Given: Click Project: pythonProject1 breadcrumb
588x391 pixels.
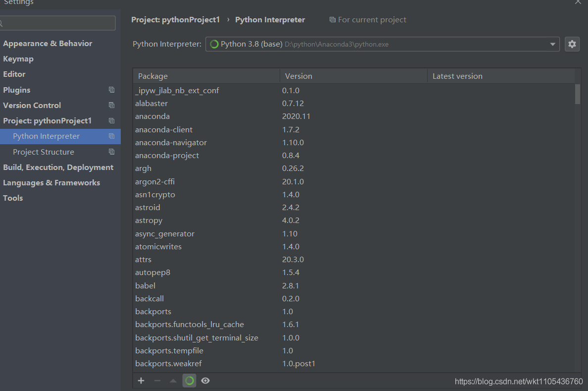Looking at the screenshot, I should coord(175,20).
